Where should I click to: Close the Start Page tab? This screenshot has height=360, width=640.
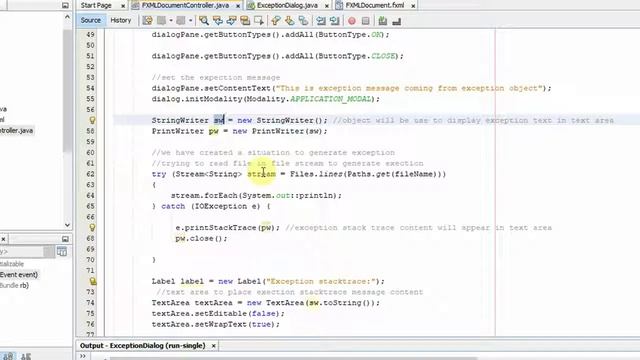(123, 6)
